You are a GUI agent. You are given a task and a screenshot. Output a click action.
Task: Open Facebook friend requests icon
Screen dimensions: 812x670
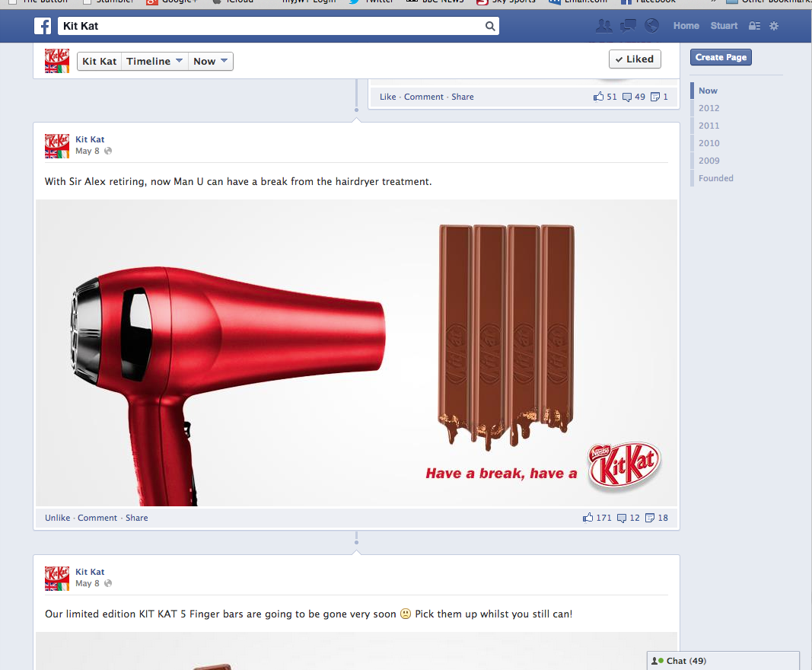click(603, 25)
